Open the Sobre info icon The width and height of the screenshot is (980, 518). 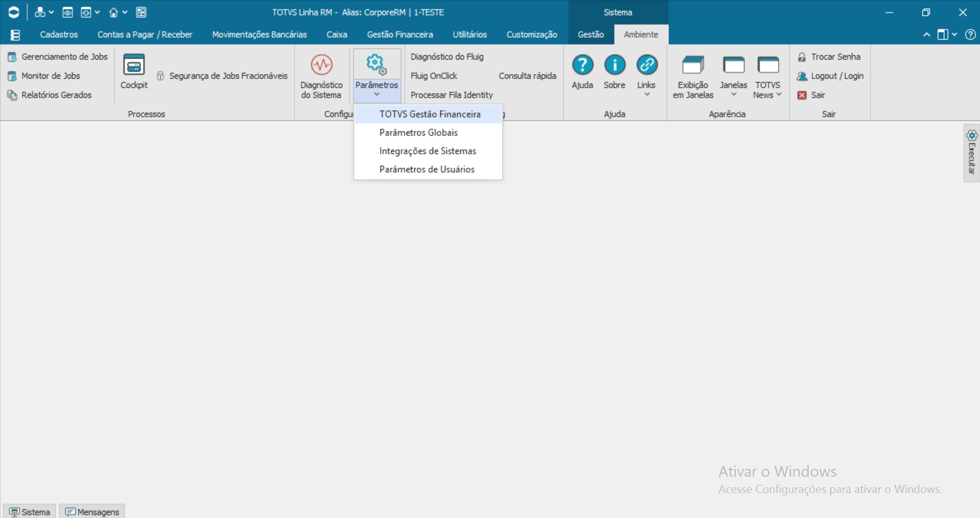click(614, 65)
